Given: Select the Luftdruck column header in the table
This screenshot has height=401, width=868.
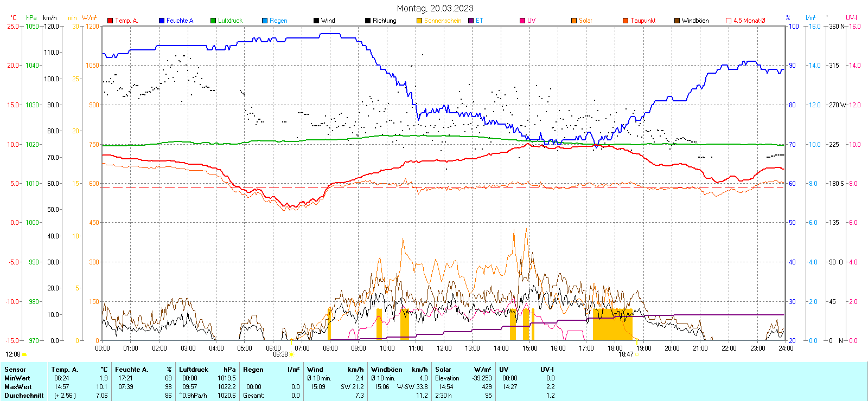Looking at the screenshot, I should (x=194, y=370).
